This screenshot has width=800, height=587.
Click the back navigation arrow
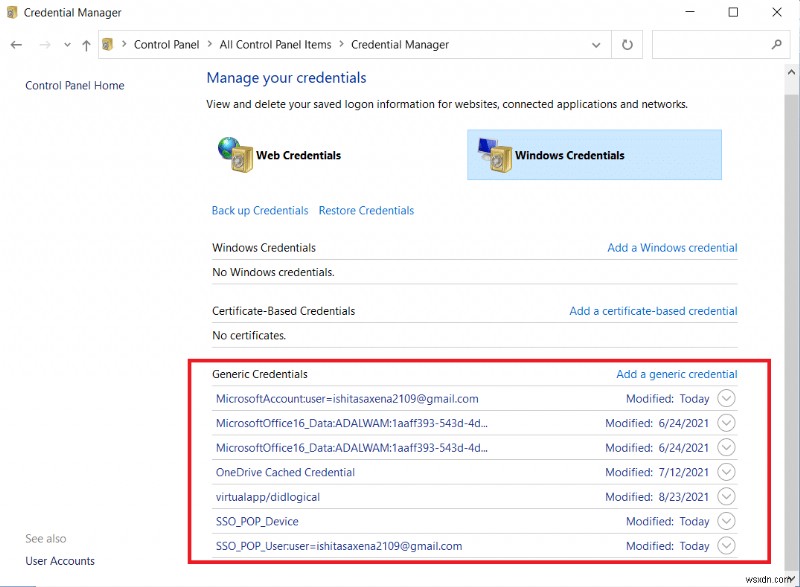[x=16, y=44]
